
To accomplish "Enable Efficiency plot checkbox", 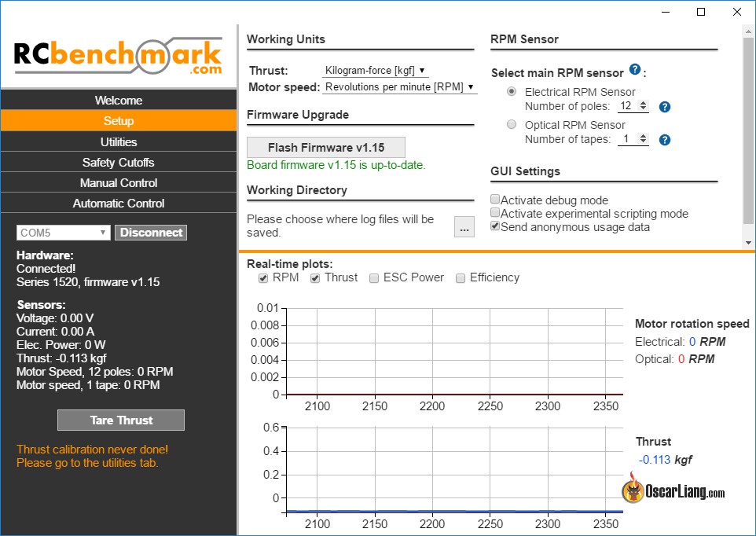I will 461,278.
